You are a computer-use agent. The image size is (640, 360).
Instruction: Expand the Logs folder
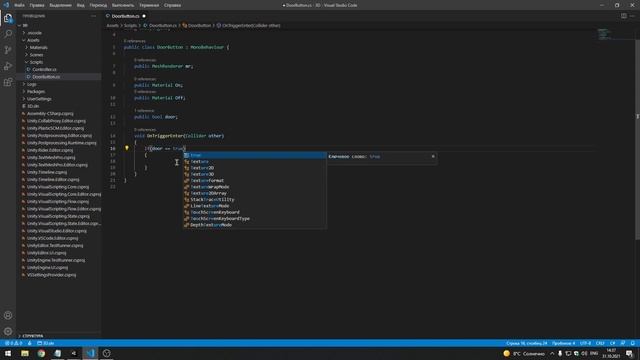31,84
